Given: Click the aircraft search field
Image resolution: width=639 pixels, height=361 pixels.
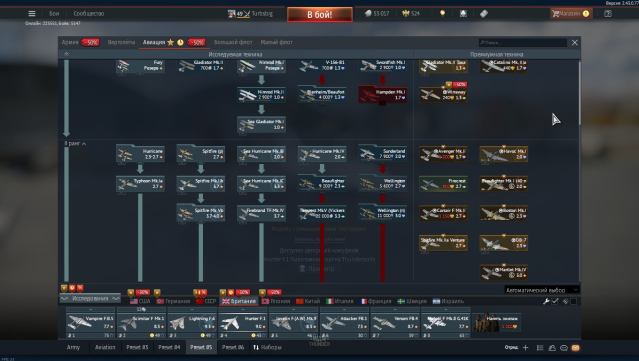Looking at the screenshot, I should [523, 42].
